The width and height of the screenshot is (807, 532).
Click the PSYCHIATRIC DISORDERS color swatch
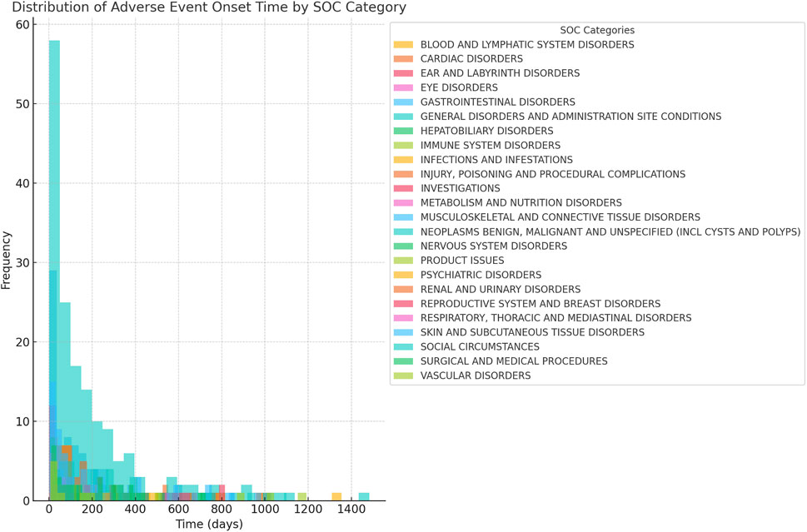click(x=403, y=276)
